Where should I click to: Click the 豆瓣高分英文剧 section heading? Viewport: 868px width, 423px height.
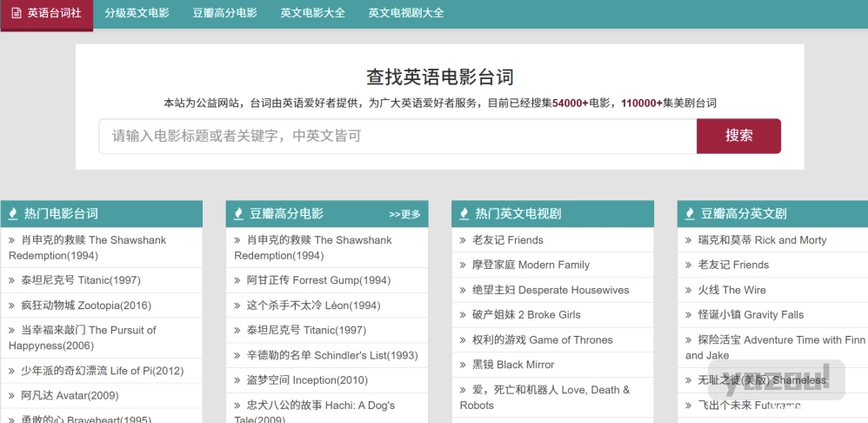[x=744, y=214]
